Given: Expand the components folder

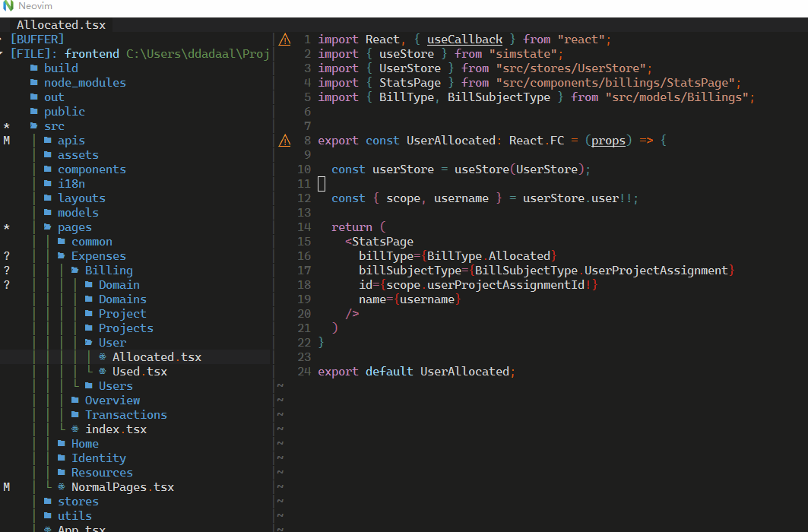Looking at the screenshot, I should pyautogui.click(x=91, y=169).
